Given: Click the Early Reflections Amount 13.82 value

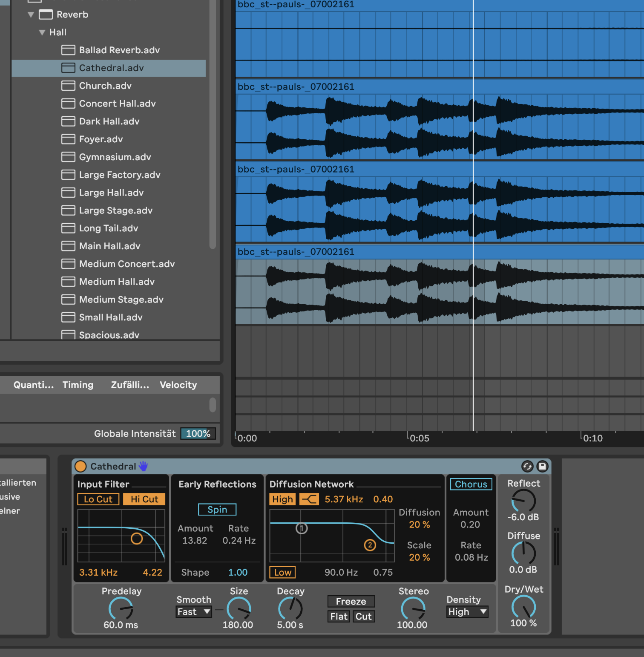Looking at the screenshot, I should [x=195, y=541].
